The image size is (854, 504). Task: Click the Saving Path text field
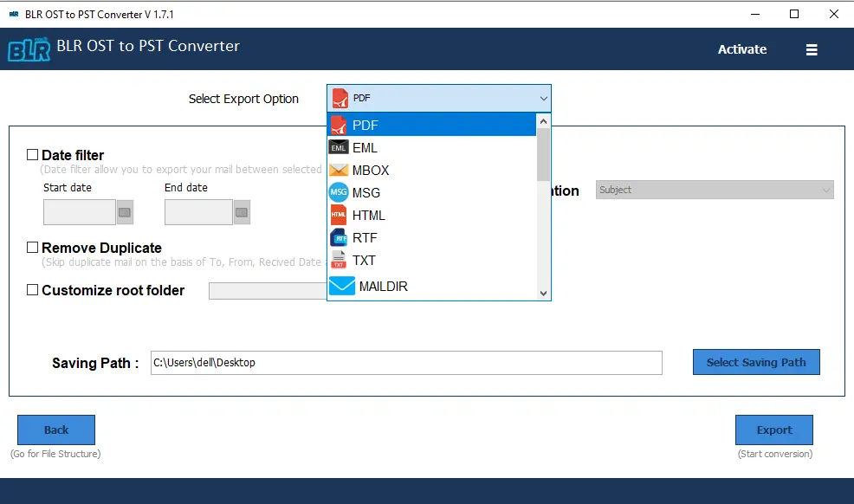point(407,362)
